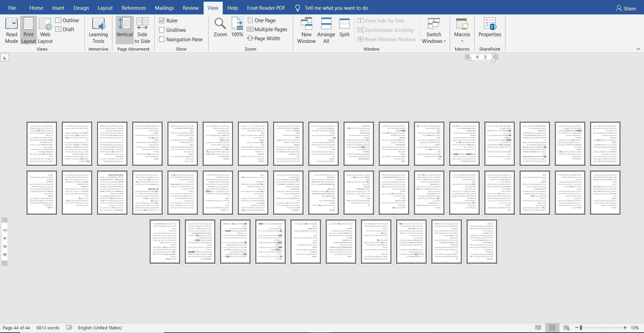Change language English (United States)

pos(100,328)
